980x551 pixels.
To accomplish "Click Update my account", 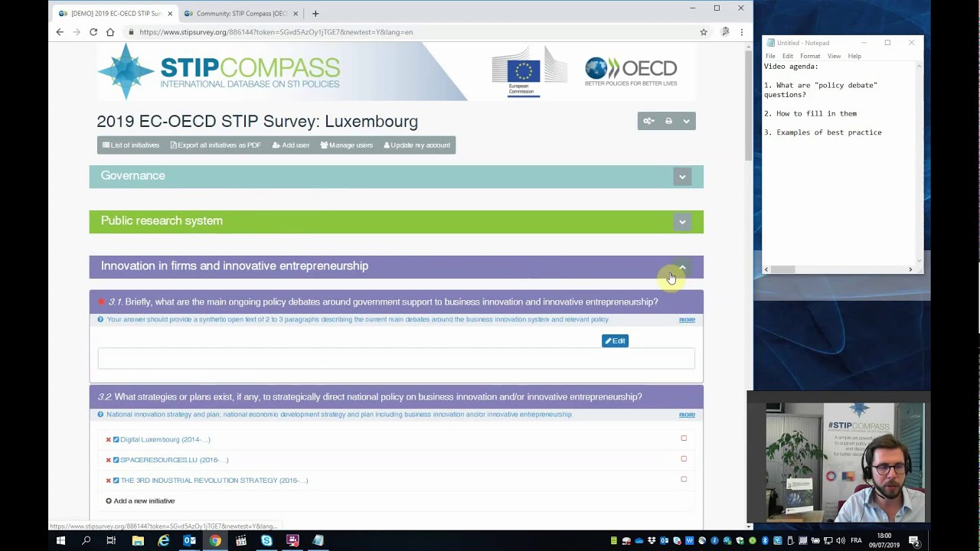I will point(416,145).
